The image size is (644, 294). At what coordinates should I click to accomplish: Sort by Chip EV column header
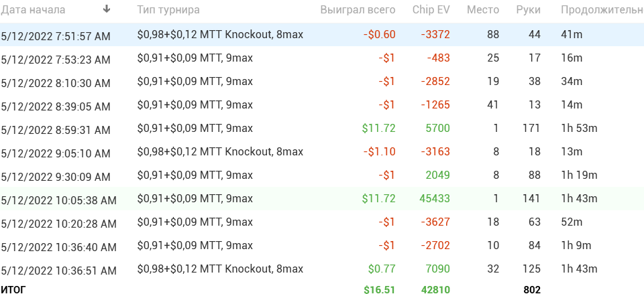(x=431, y=10)
